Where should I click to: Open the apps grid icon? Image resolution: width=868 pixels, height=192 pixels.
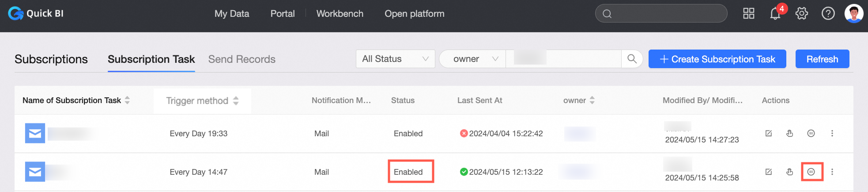749,14
